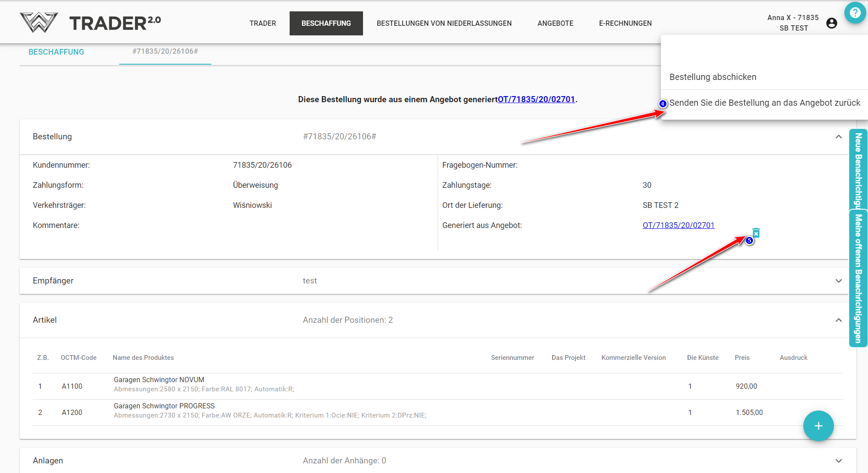Image resolution: width=868 pixels, height=473 pixels.
Task: Click the user account profile icon
Action: 832,23
